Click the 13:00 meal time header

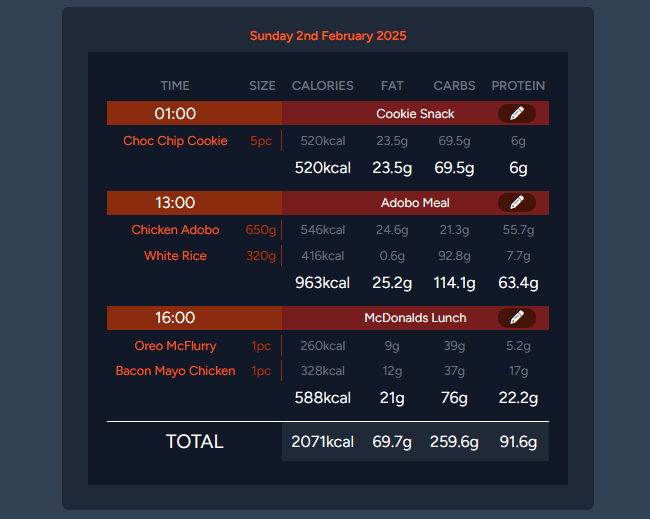(x=175, y=203)
